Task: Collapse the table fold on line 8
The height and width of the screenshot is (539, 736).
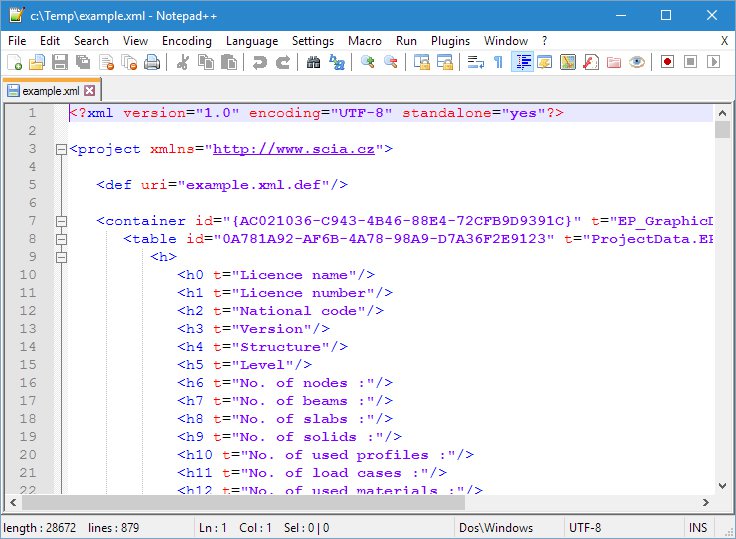Action: 61,239
